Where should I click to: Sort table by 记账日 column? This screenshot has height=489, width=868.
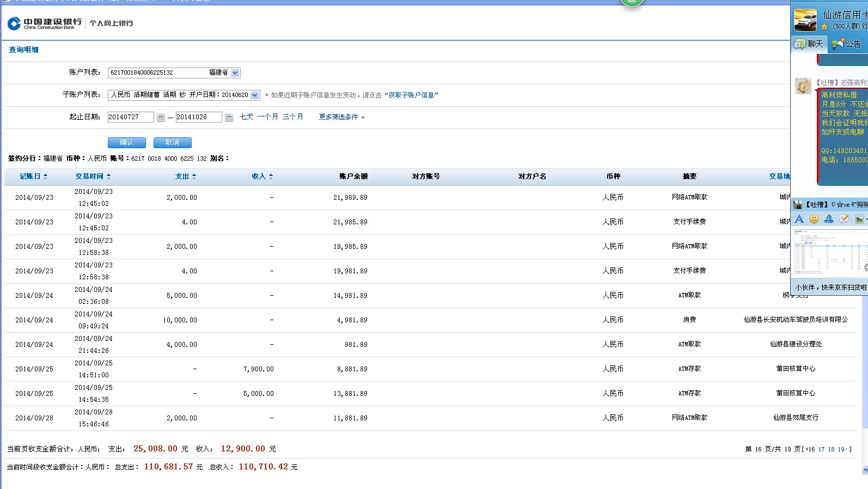coord(33,176)
